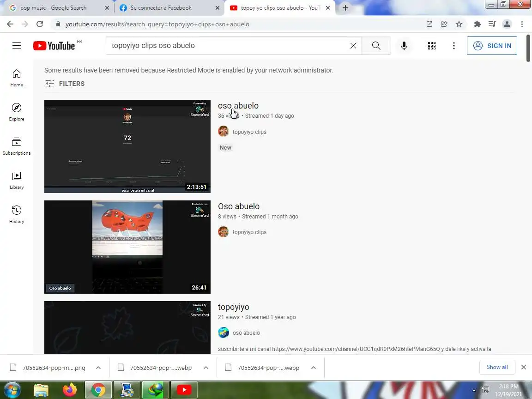Switch to the Se connecter à Facebook tab

click(161, 8)
